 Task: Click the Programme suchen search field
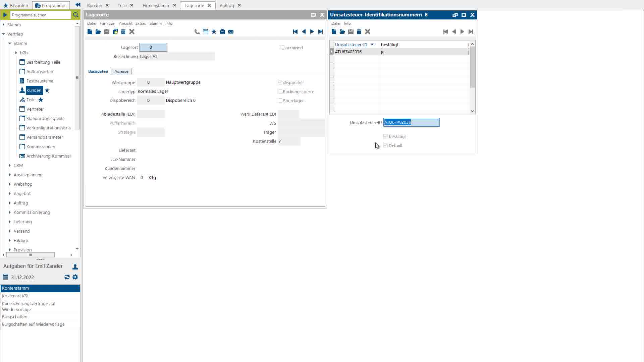40,15
